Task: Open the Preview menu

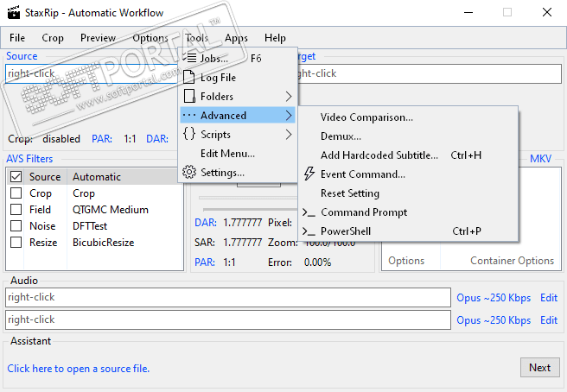Action: click(98, 38)
